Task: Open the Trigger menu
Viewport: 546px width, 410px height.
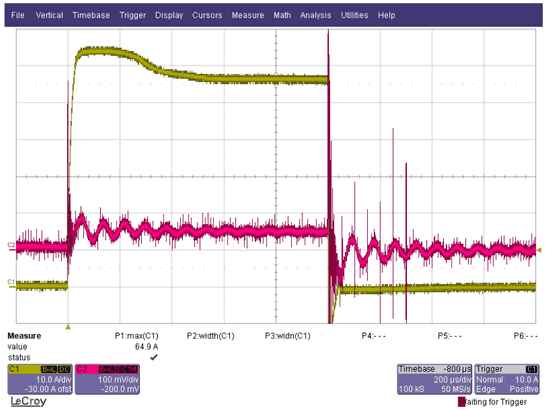Action: tap(132, 15)
